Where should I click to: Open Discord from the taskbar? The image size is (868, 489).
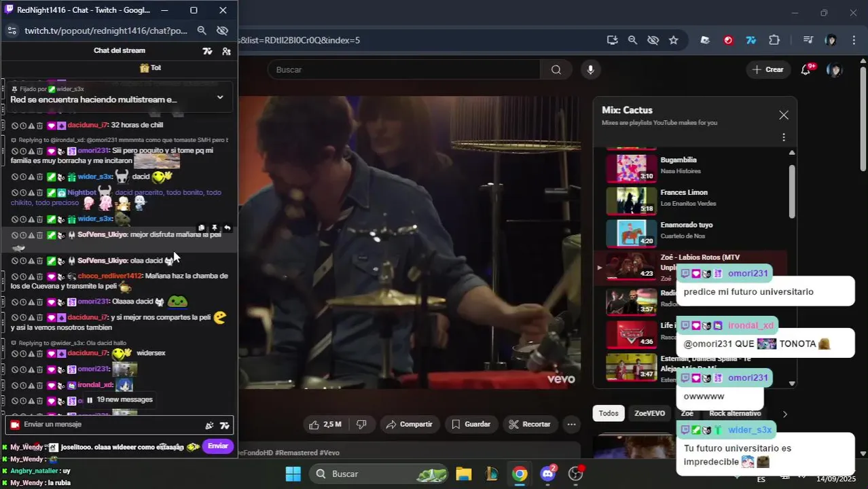pyautogui.click(x=547, y=473)
